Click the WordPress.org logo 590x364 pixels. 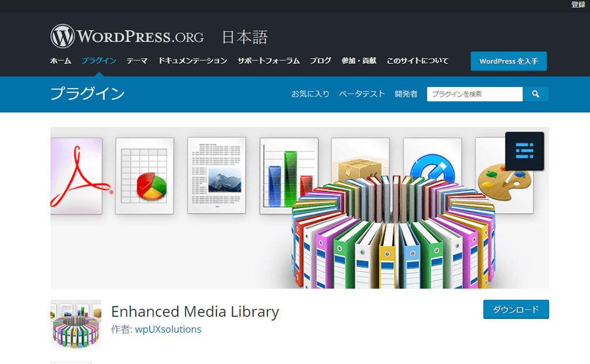click(127, 36)
